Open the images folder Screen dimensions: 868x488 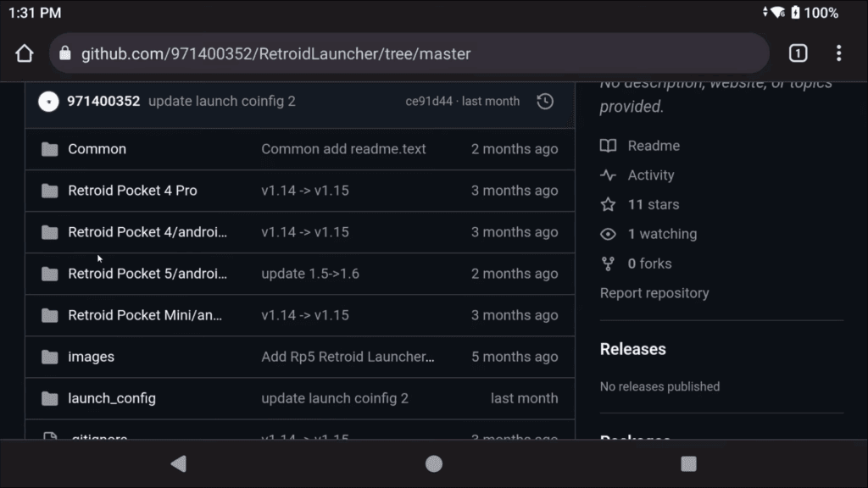92,357
